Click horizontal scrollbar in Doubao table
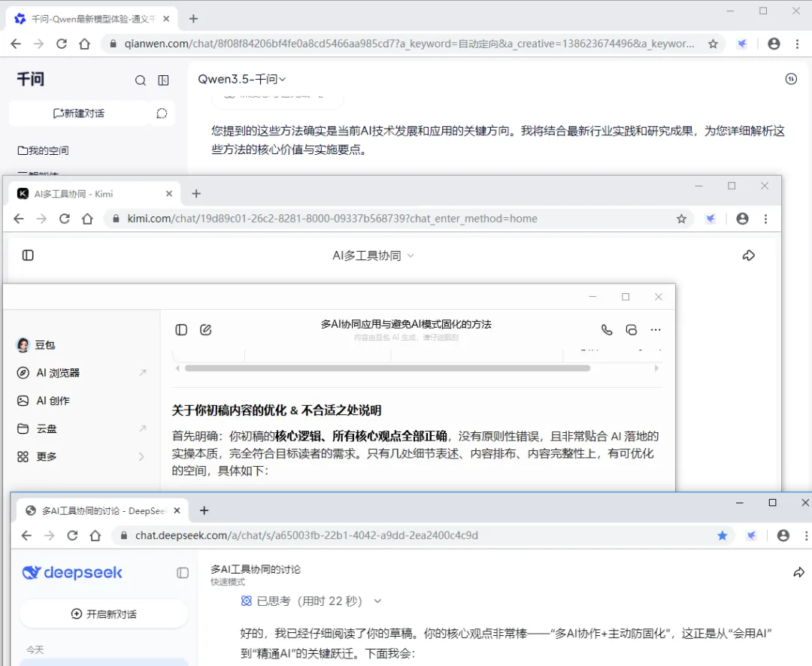 coord(387,368)
